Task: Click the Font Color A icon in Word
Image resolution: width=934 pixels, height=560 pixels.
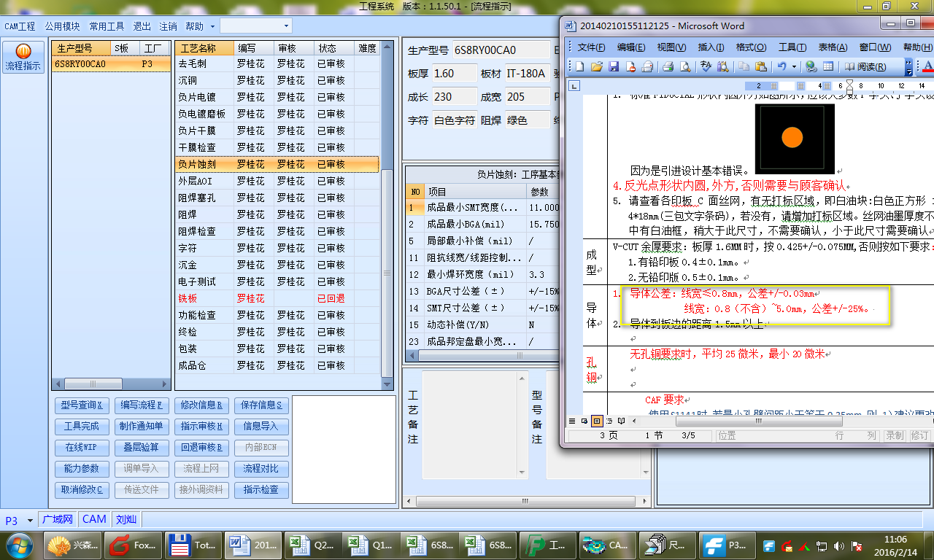Action: (928, 66)
